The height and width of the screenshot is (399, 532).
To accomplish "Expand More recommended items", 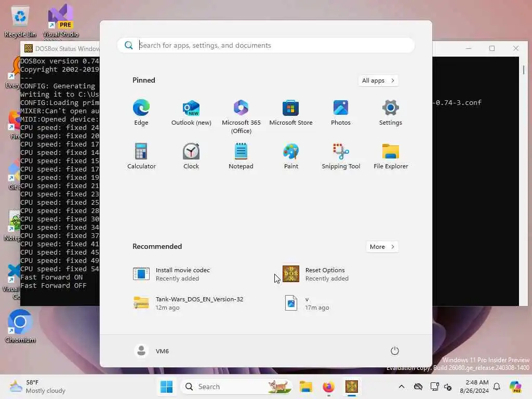I will click(382, 247).
